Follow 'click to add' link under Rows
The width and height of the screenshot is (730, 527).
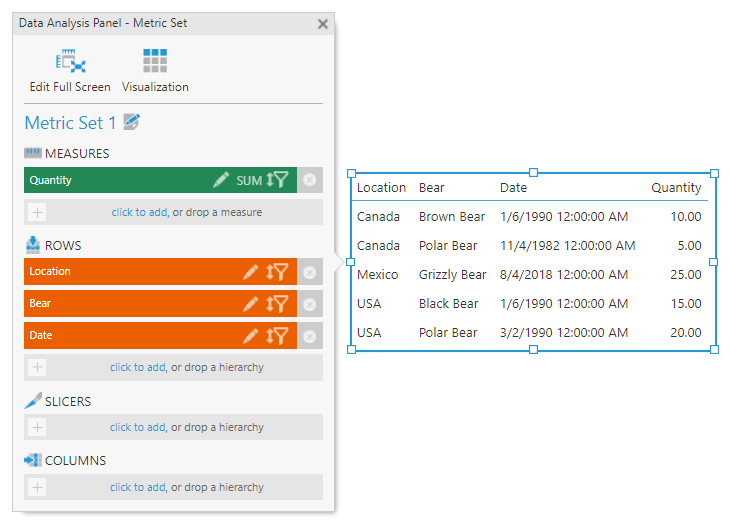click(x=137, y=367)
